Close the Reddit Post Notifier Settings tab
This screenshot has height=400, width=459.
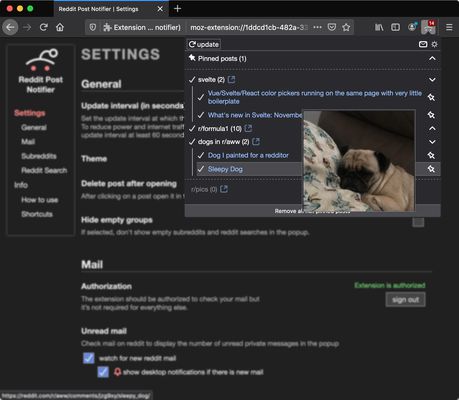tap(160, 9)
